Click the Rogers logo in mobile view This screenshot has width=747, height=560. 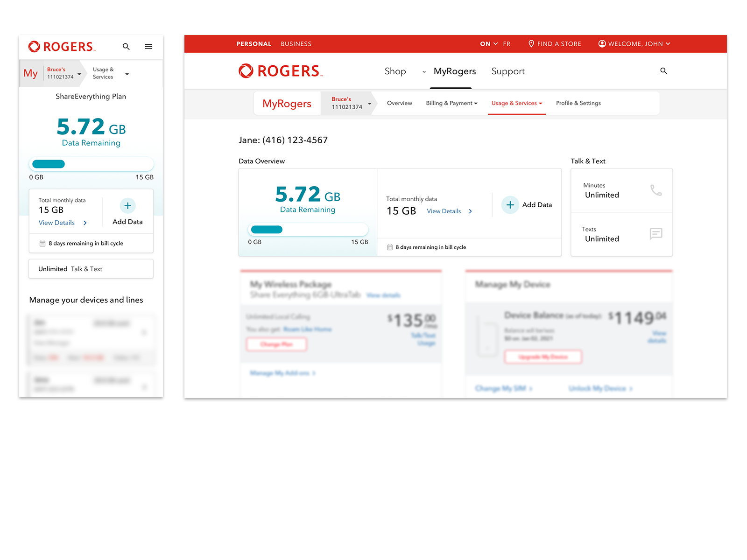coord(62,47)
